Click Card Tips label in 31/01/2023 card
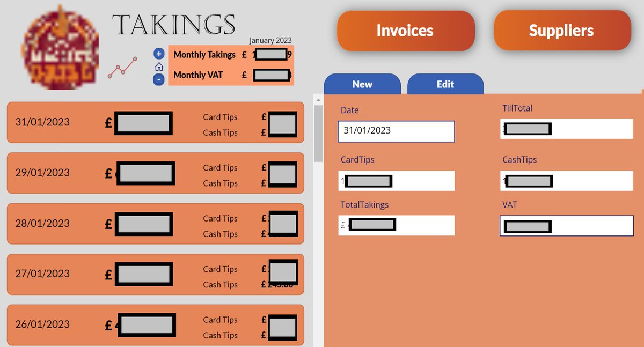The height and width of the screenshot is (347, 644). pyautogui.click(x=220, y=117)
